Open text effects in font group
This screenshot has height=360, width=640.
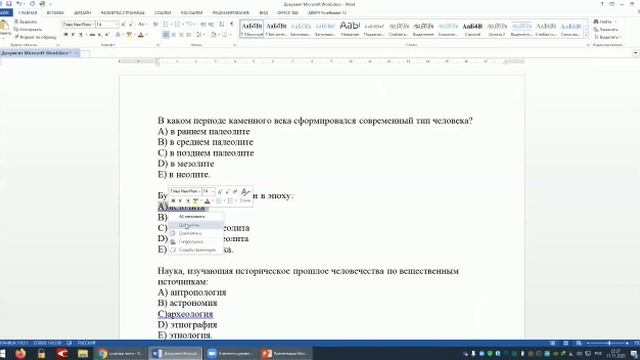(118, 35)
